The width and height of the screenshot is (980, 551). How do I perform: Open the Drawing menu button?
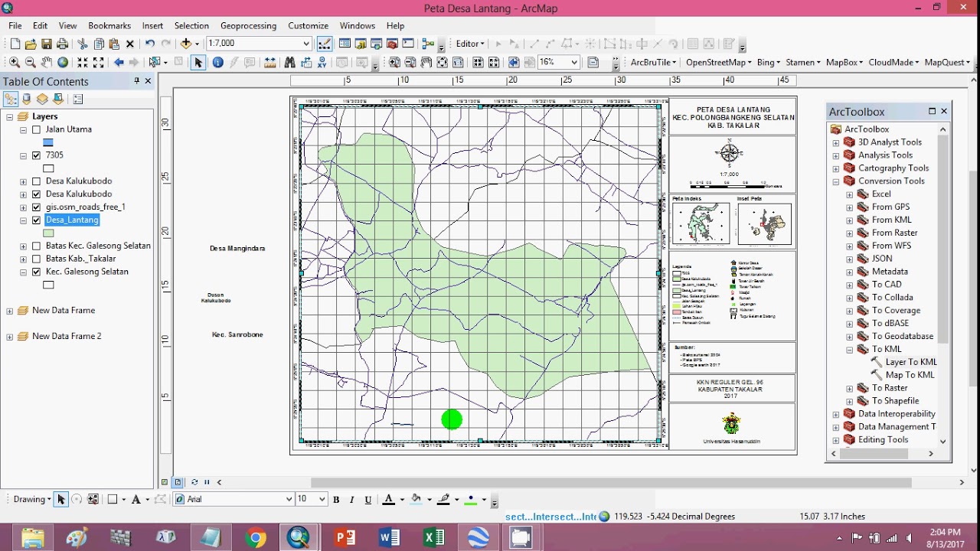coord(32,500)
